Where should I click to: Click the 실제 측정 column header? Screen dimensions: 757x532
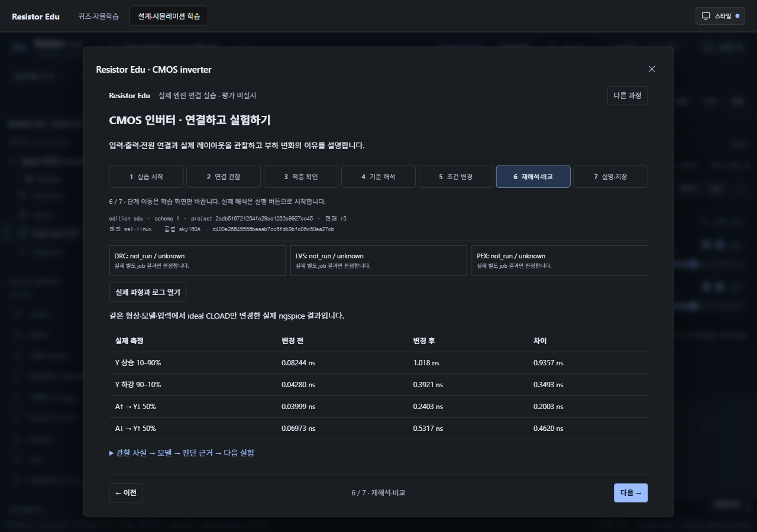click(129, 341)
